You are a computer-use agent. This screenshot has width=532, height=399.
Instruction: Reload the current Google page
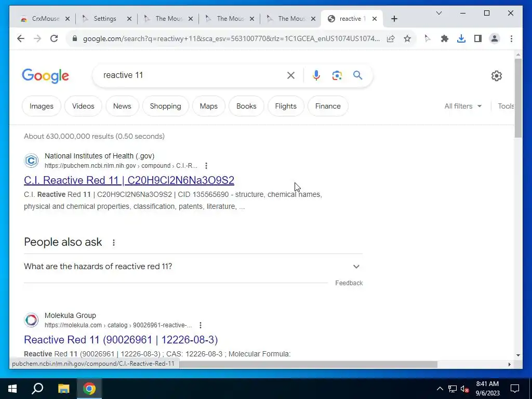pyautogui.click(x=54, y=38)
